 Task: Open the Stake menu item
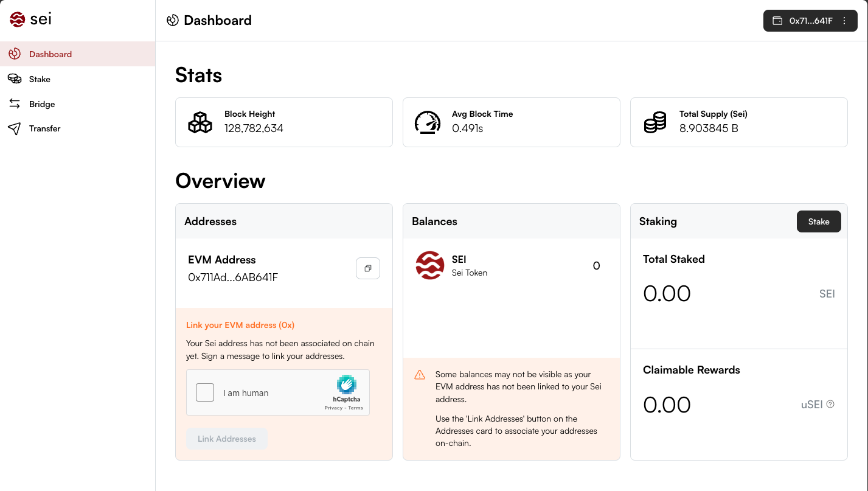click(78, 79)
